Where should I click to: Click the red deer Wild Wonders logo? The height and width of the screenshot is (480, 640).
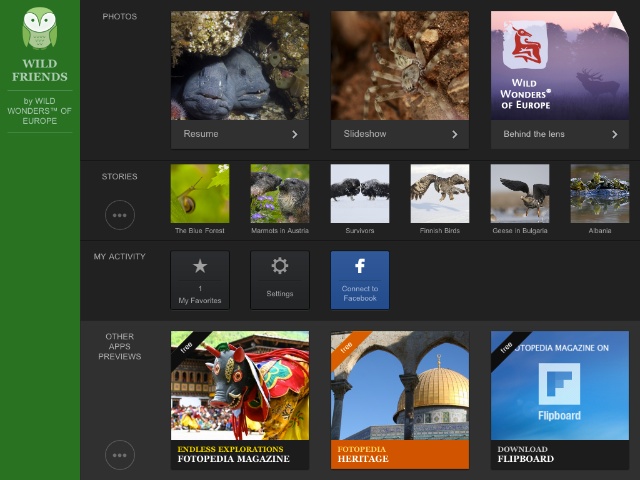527,45
